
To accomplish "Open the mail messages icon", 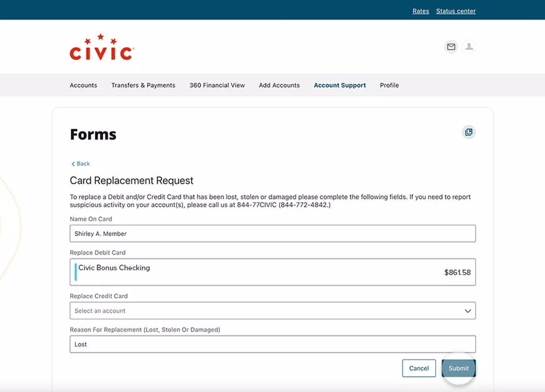I will 451,47.
